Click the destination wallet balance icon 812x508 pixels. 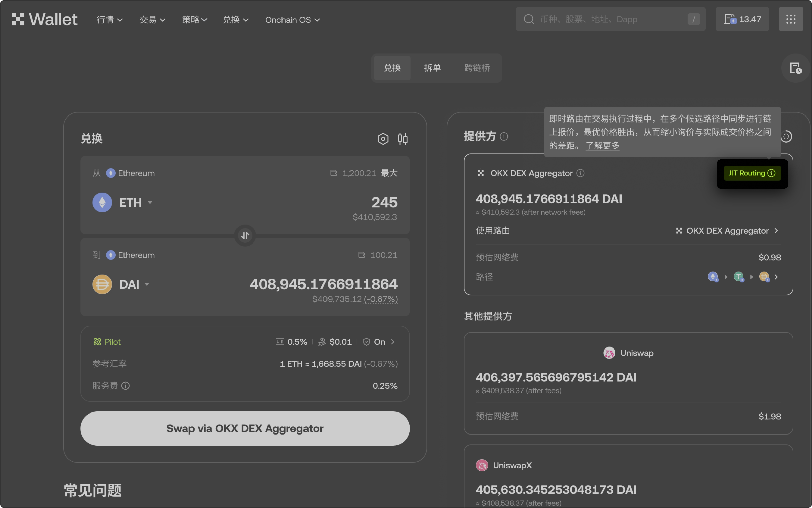click(x=362, y=255)
